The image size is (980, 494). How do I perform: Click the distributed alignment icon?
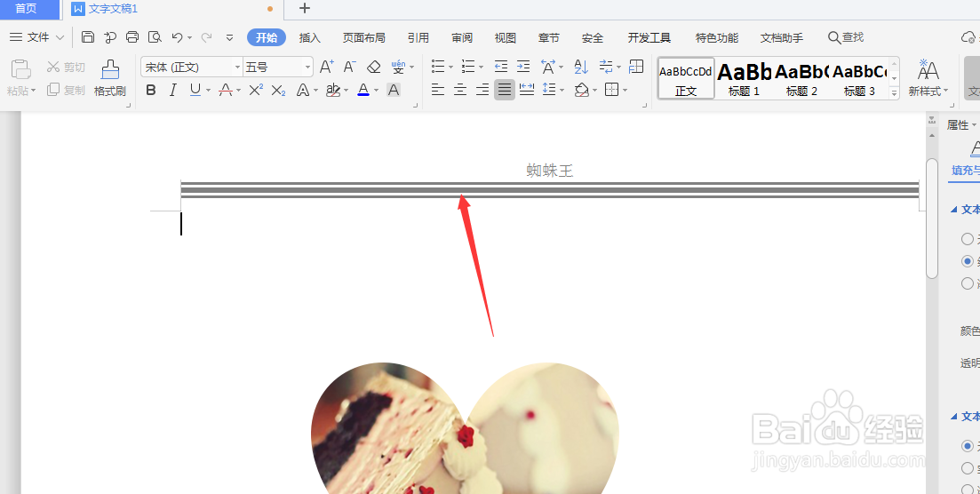(527, 90)
